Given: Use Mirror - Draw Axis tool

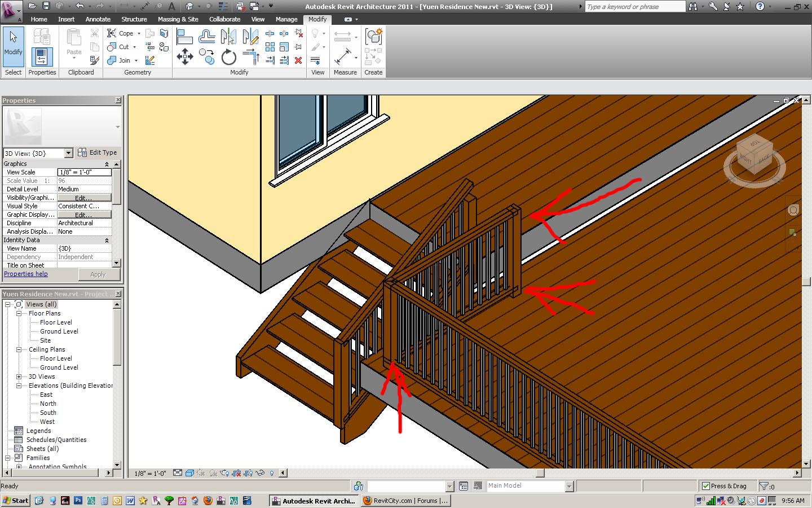Looking at the screenshot, I should coord(250,37).
